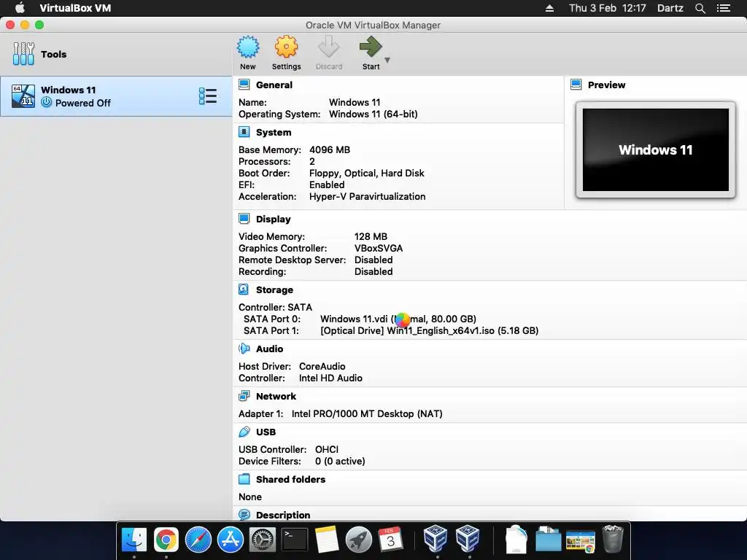
Task: Click the Windows 11 preview thumbnail
Action: [x=656, y=149]
